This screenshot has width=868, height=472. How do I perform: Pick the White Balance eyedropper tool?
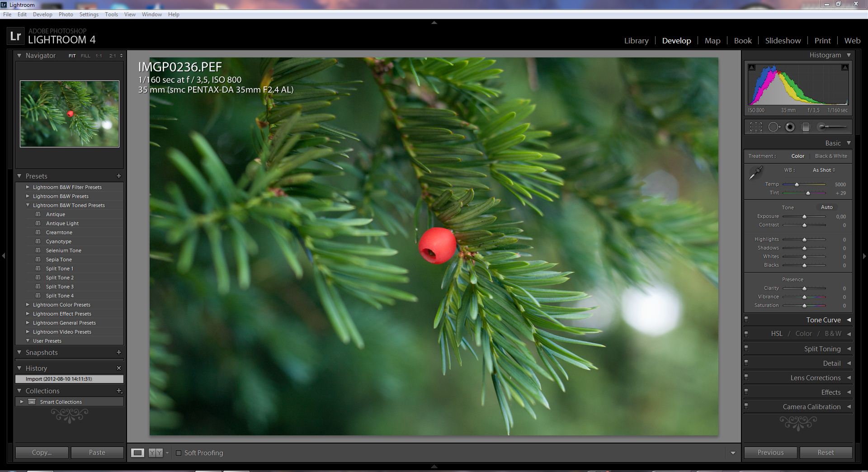click(x=755, y=173)
